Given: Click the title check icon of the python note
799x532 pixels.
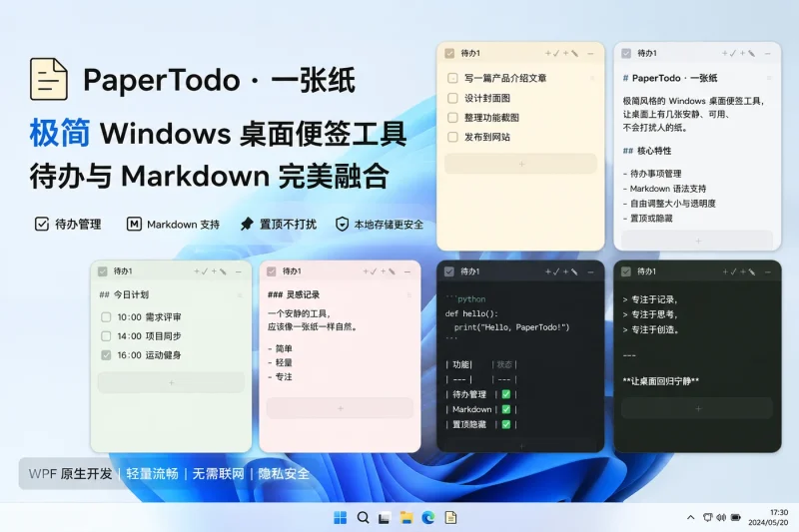Looking at the screenshot, I should (448, 271).
